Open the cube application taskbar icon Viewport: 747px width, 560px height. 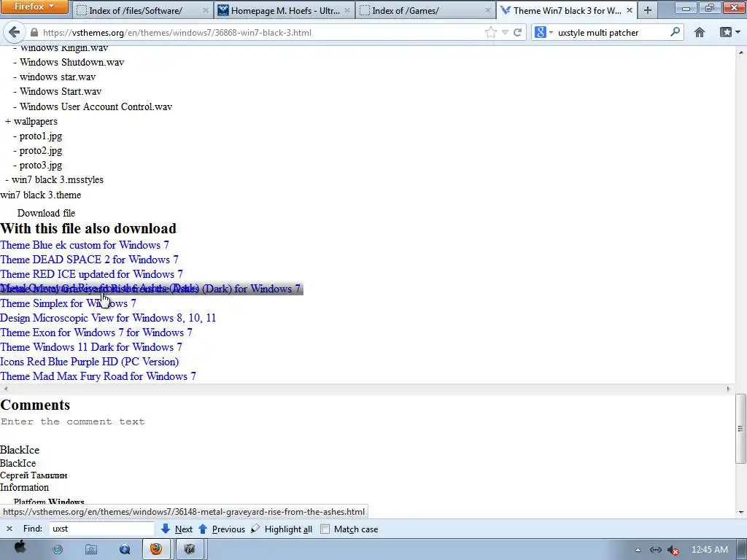click(x=190, y=549)
